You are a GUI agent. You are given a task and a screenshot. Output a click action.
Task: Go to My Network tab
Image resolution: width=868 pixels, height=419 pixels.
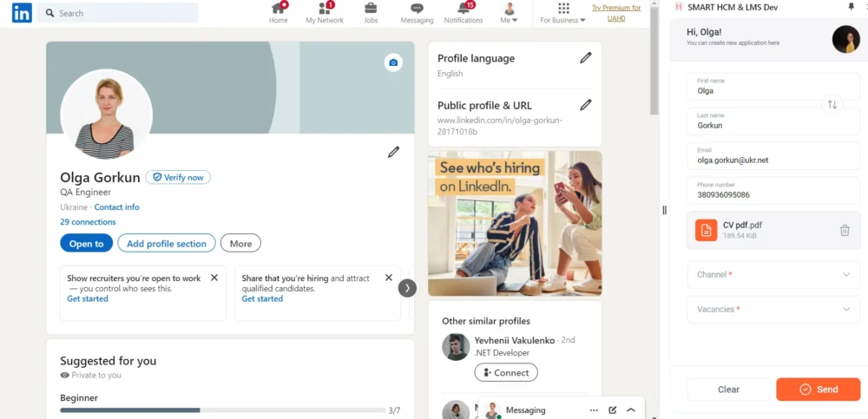325,13
